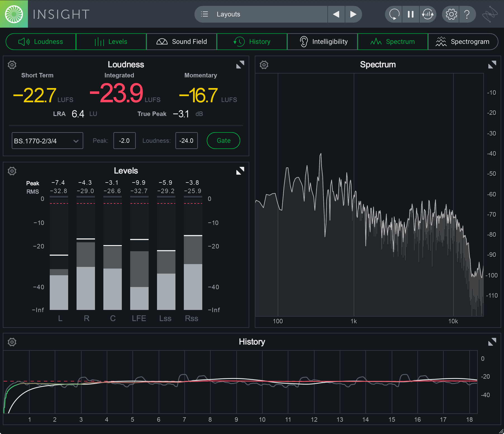Expand the Levels panel
Viewport: 504px width, 434px height.
(x=240, y=171)
